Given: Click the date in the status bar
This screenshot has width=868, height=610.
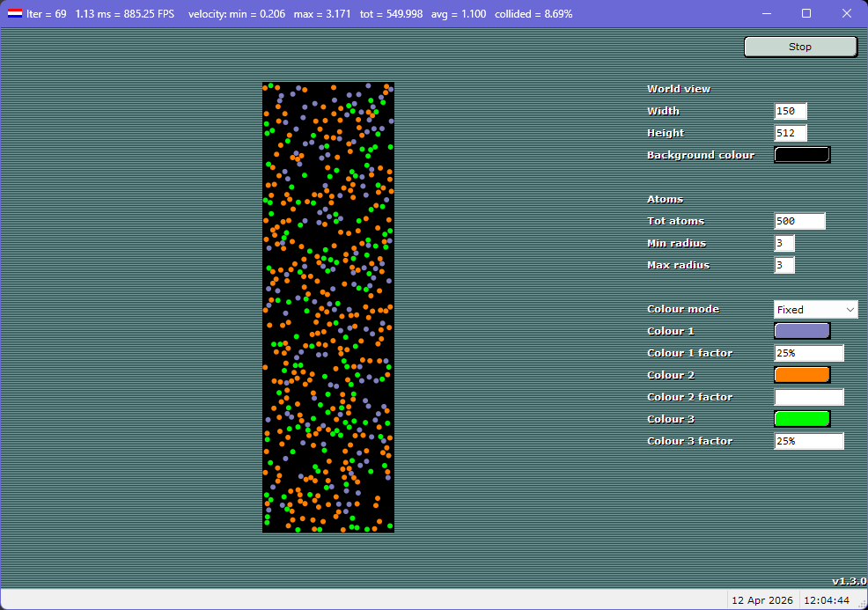Looking at the screenshot, I should tap(761, 600).
